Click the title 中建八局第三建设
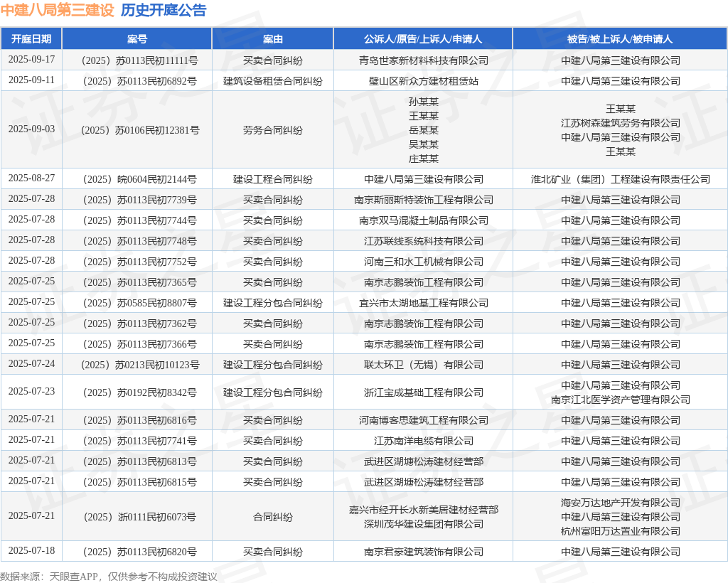Image resolution: width=728 pixels, height=583 pixels. click(57, 10)
